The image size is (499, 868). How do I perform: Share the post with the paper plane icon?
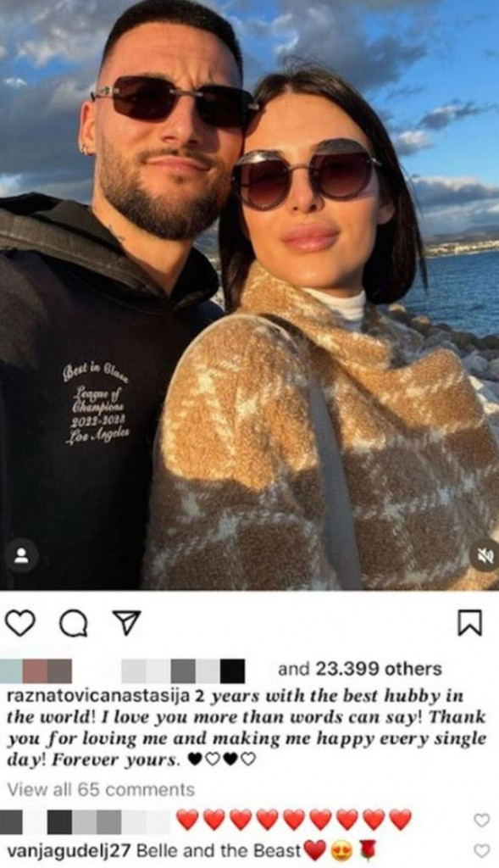(127, 623)
